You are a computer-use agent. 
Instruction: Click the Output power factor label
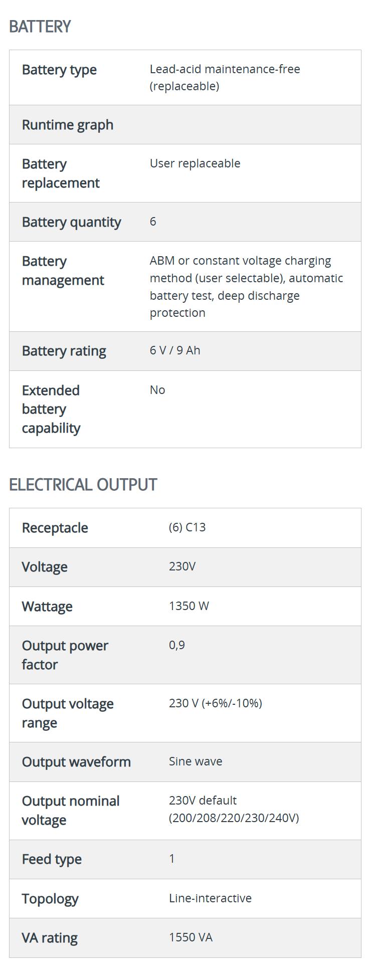tap(65, 655)
